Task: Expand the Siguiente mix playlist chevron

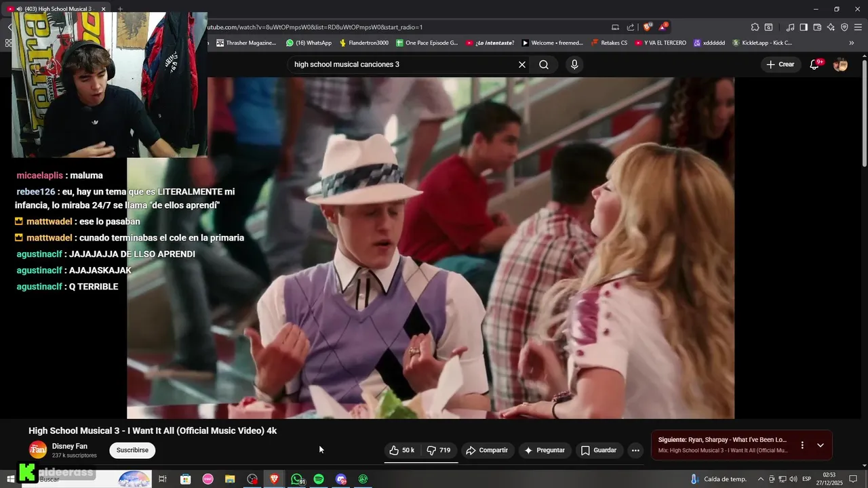Action: (x=821, y=445)
